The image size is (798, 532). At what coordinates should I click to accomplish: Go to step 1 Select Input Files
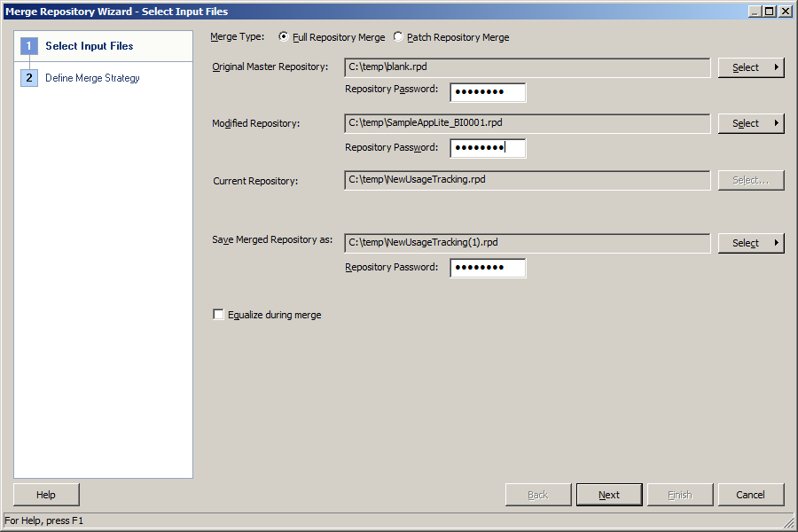click(104, 46)
